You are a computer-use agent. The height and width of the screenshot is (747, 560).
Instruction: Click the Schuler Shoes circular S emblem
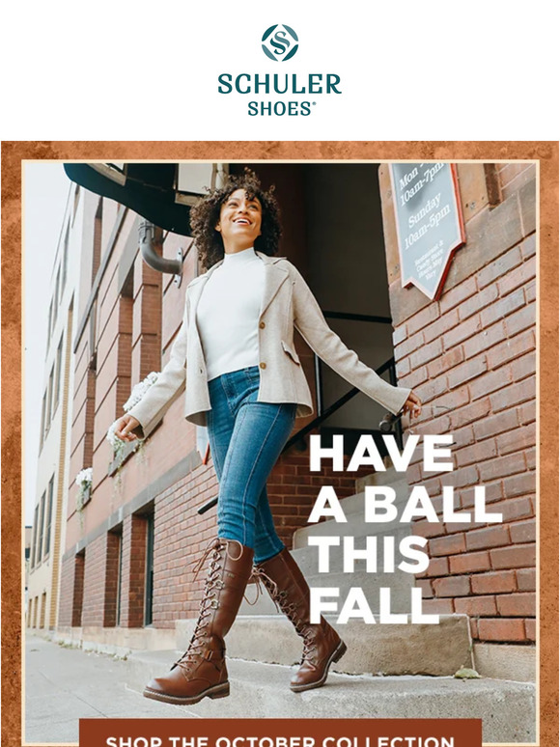(x=280, y=42)
